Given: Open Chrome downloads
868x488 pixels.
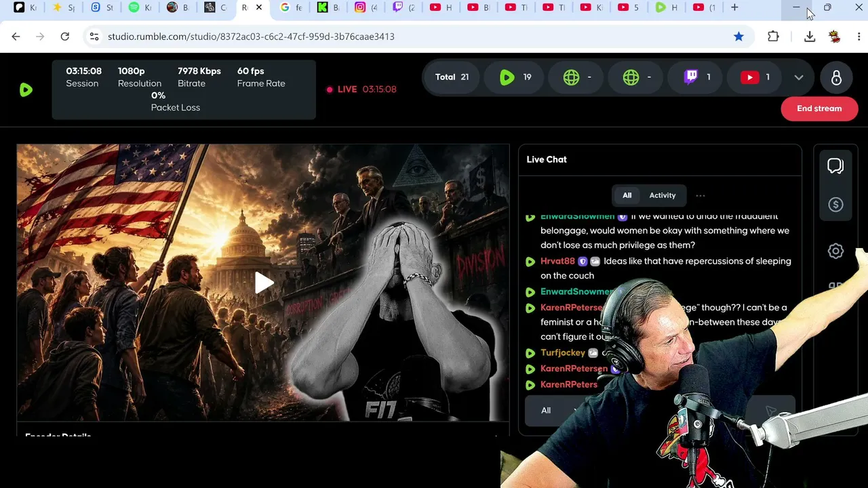Looking at the screenshot, I should point(810,37).
